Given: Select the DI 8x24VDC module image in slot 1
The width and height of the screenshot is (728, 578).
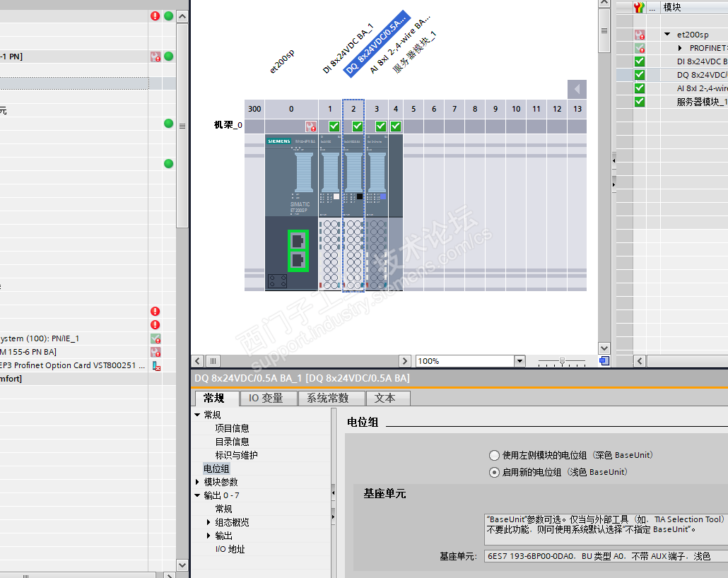Looking at the screenshot, I should (330, 213).
